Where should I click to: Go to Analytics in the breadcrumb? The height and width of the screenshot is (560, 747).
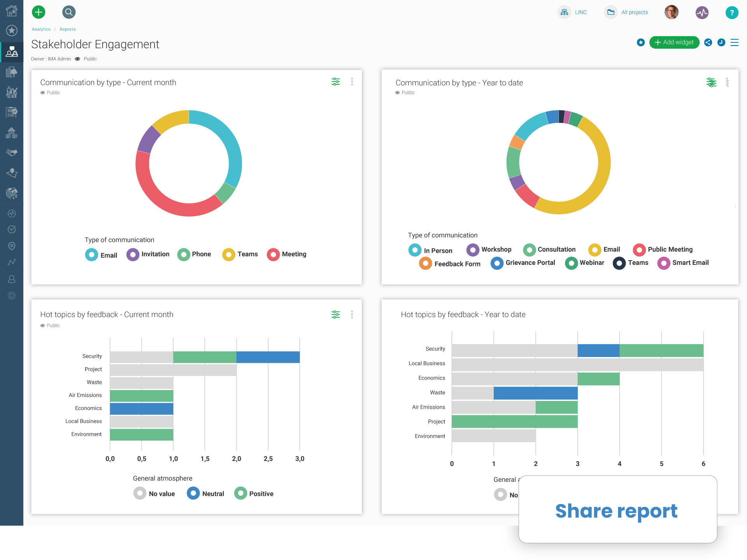coord(41,29)
